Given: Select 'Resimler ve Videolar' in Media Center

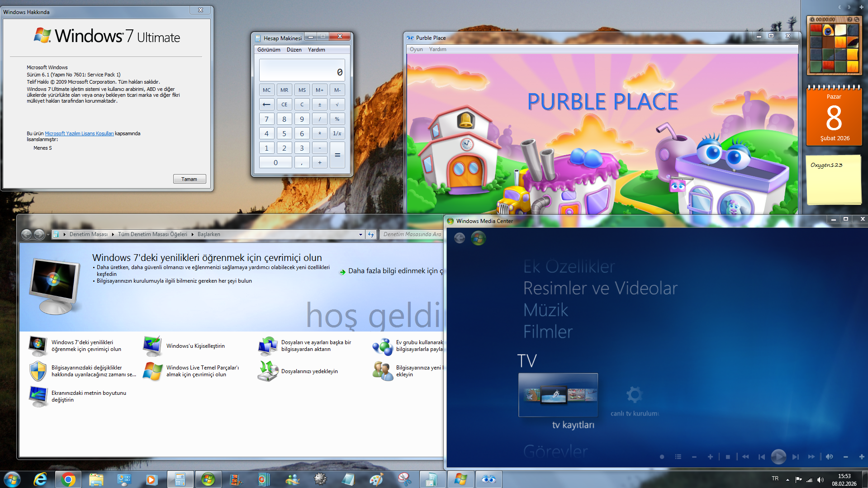Looking at the screenshot, I should point(600,288).
